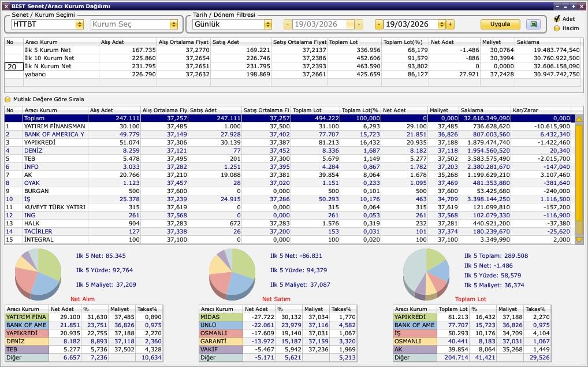Apply the filter with Uygula button
The image size is (588, 367).
click(500, 24)
